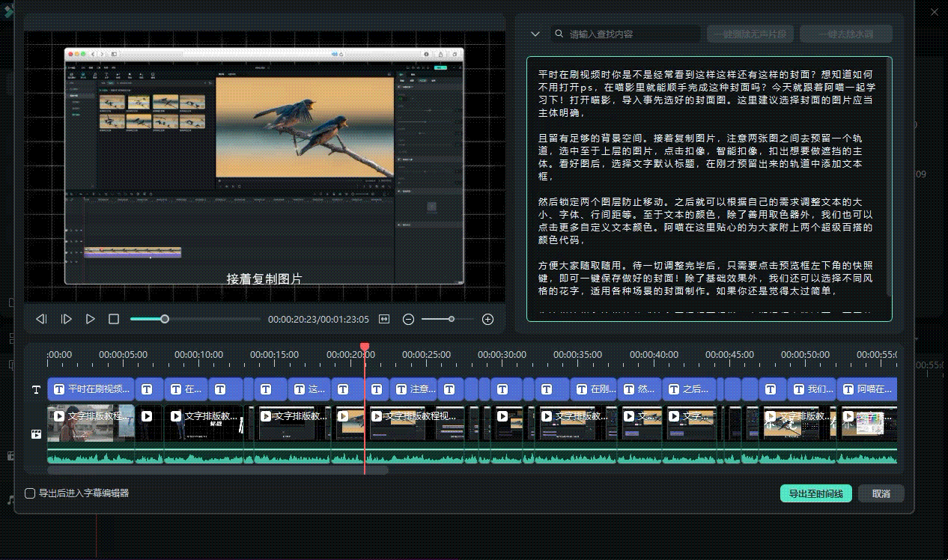Click the video track film icon
Screen dimensions: 948x560
(36, 433)
